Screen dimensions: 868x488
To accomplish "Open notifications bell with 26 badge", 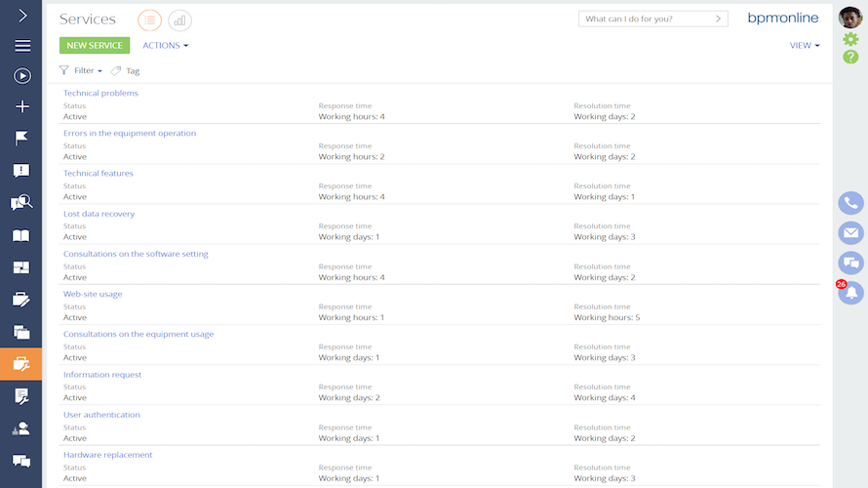I will click(851, 292).
